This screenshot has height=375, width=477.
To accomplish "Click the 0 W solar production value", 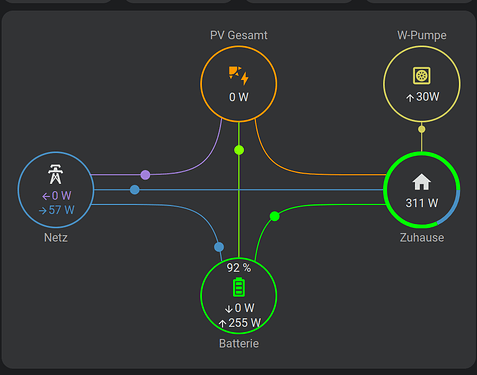I will click(239, 97).
